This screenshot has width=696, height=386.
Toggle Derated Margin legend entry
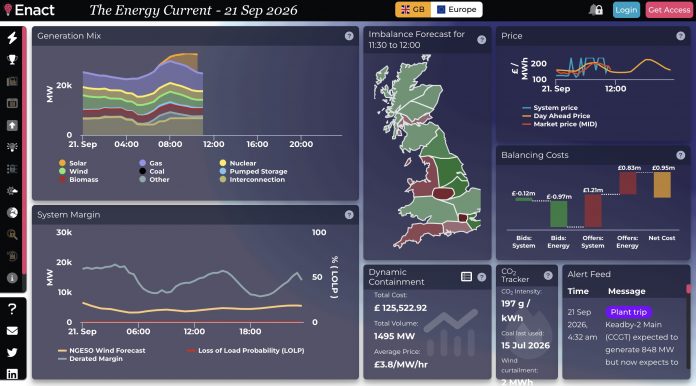tap(90, 358)
